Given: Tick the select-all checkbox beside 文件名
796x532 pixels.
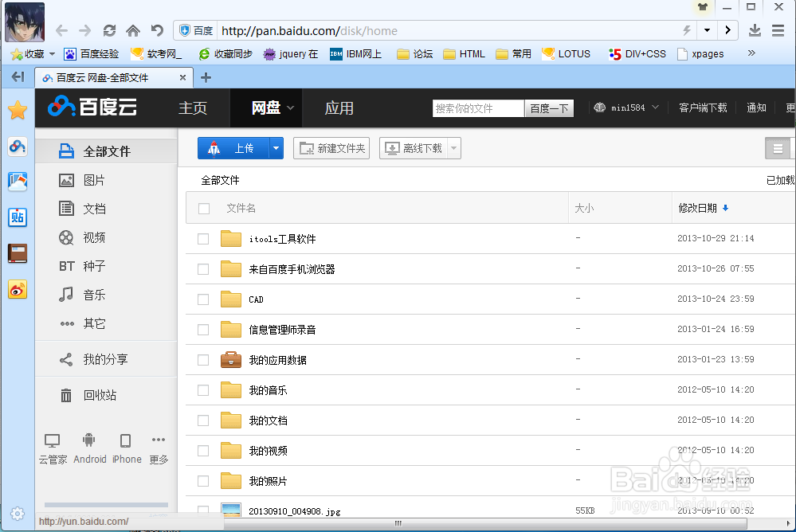Looking at the screenshot, I should coord(204,209).
